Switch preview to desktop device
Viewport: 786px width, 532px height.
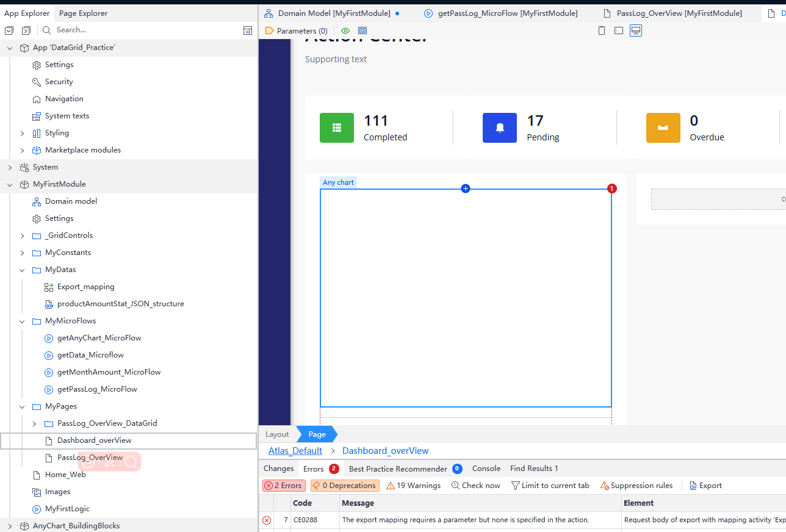pos(636,31)
